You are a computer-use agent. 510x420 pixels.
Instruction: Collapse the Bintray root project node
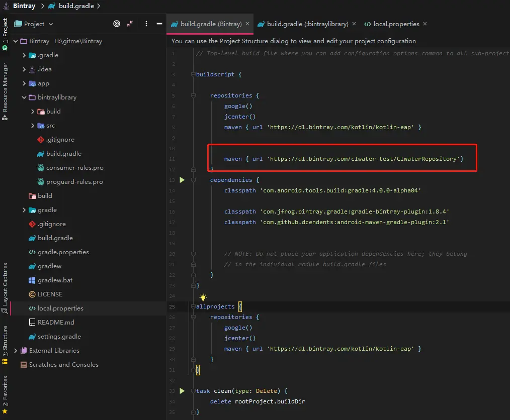pyautogui.click(x=16, y=41)
